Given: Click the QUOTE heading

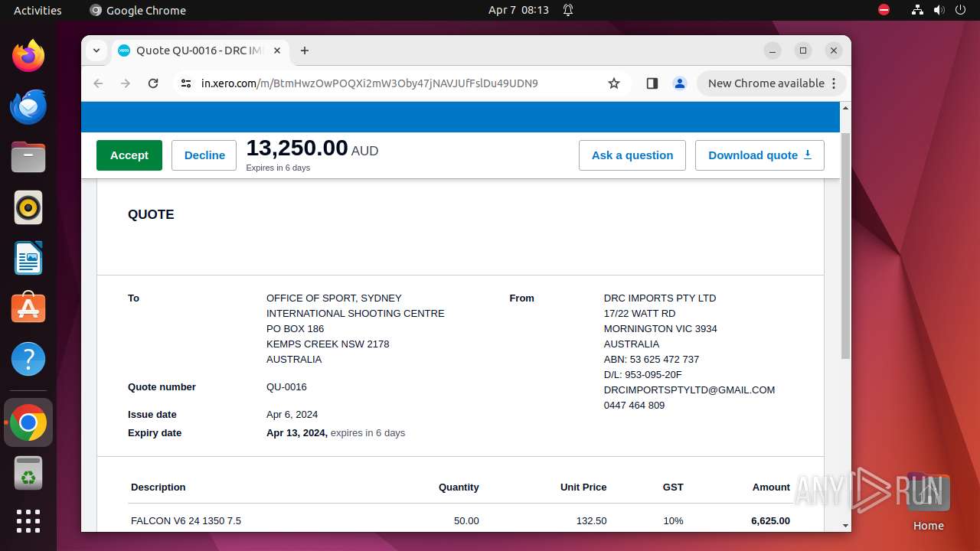Looking at the screenshot, I should tap(151, 214).
